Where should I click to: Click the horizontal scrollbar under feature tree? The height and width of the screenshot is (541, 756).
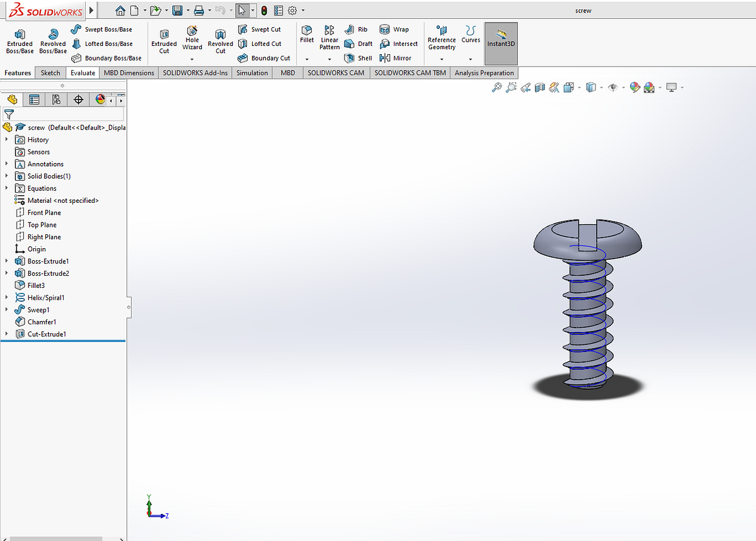pos(57,538)
